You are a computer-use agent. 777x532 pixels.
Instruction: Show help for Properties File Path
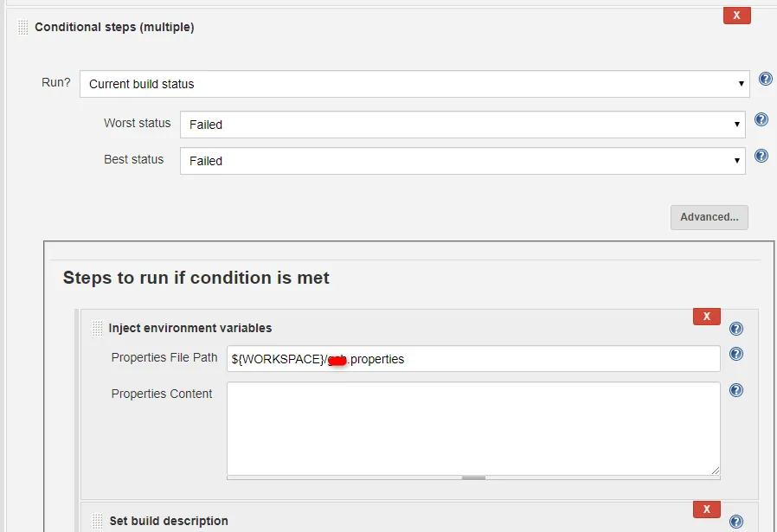coord(736,354)
